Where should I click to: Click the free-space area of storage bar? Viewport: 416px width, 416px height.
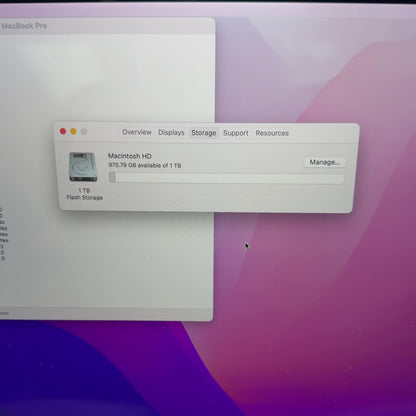(230, 178)
